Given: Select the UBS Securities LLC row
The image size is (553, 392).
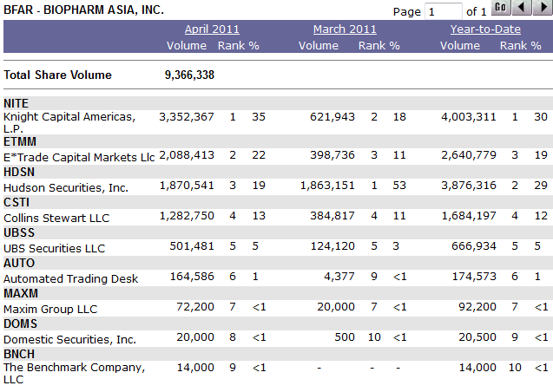Looking at the screenshot, I should click(54, 248).
